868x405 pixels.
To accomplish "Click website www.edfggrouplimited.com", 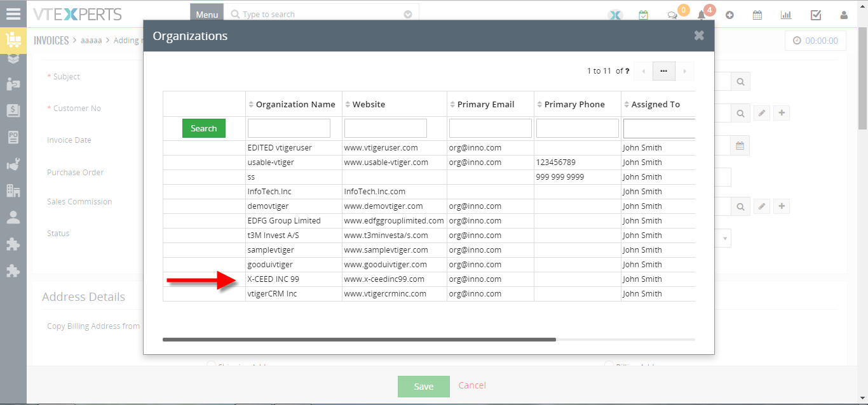I will 394,221.
